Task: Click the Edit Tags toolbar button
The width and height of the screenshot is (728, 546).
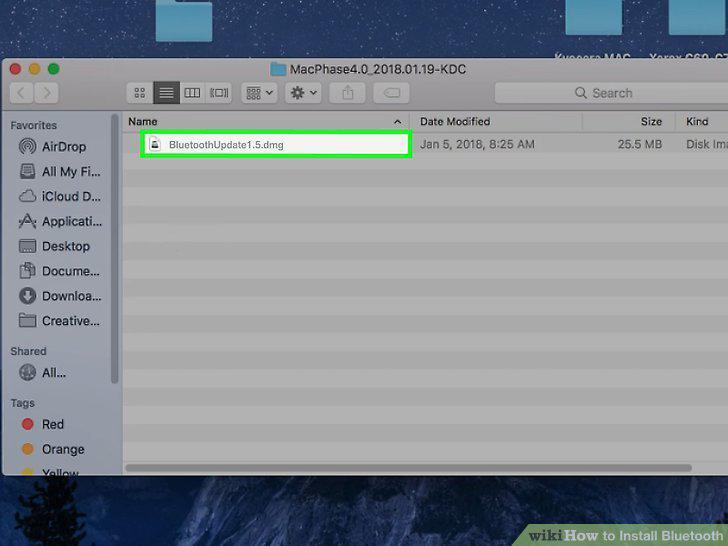Action: point(391,93)
